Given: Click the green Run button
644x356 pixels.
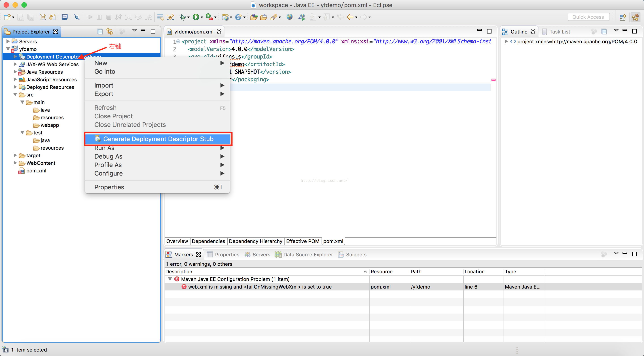Looking at the screenshot, I should click(196, 17).
